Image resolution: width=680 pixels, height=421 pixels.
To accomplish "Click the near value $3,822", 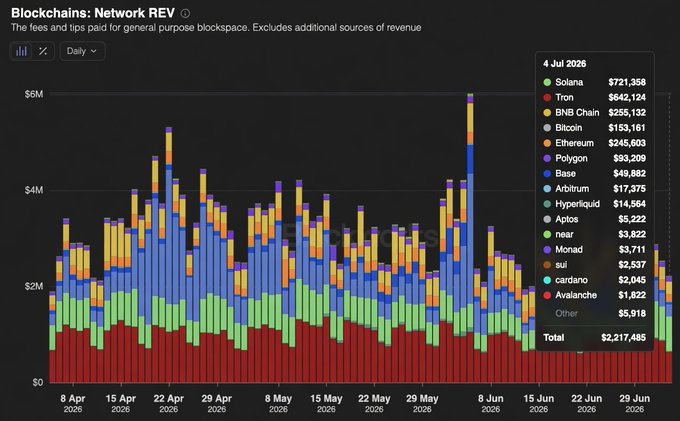I will coord(632,234).
